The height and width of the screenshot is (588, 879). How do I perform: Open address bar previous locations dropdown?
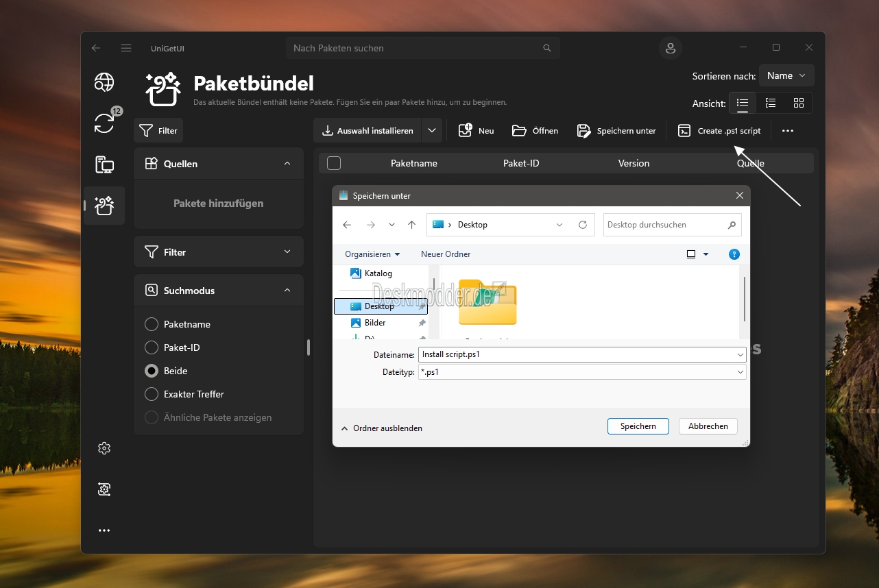[559, 225]
